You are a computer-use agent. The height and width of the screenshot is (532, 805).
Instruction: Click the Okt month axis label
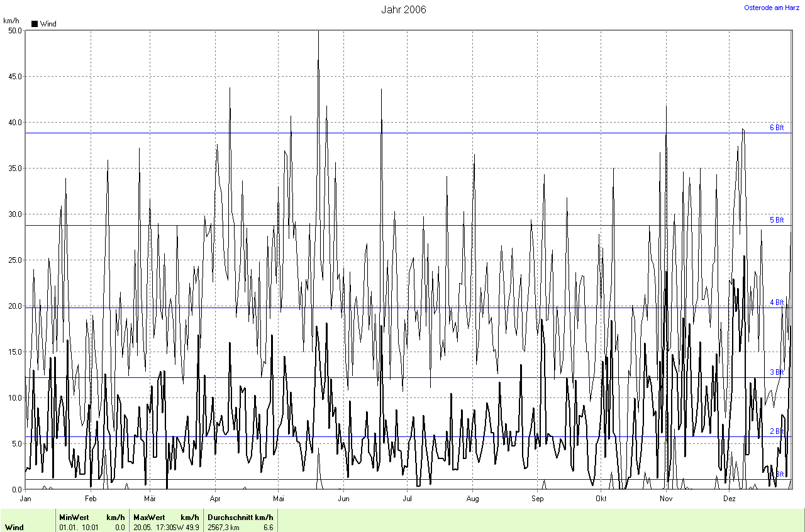(x=601, y=499)
